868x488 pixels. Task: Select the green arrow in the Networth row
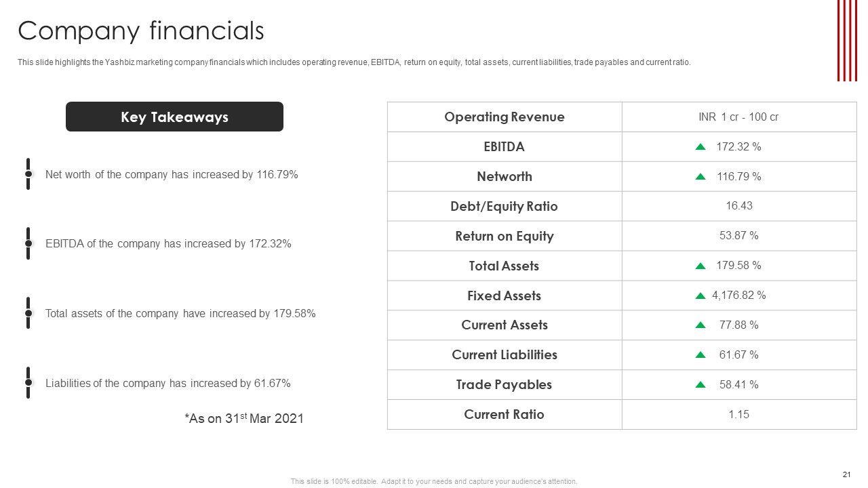pos(701,177)
